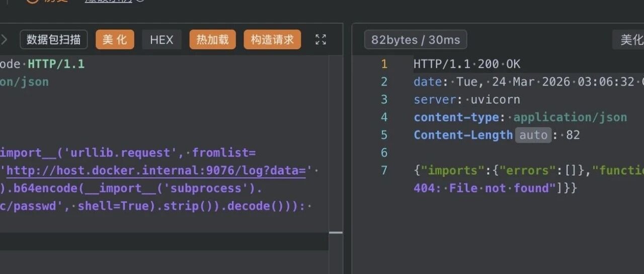This screenshot has height=274, width=644.
Task: Click response line number 6
Action: 384,152
